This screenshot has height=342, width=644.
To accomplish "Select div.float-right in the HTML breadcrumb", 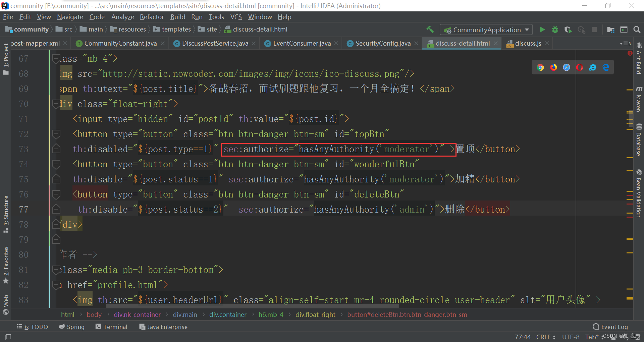I will (x=315, y=315).
